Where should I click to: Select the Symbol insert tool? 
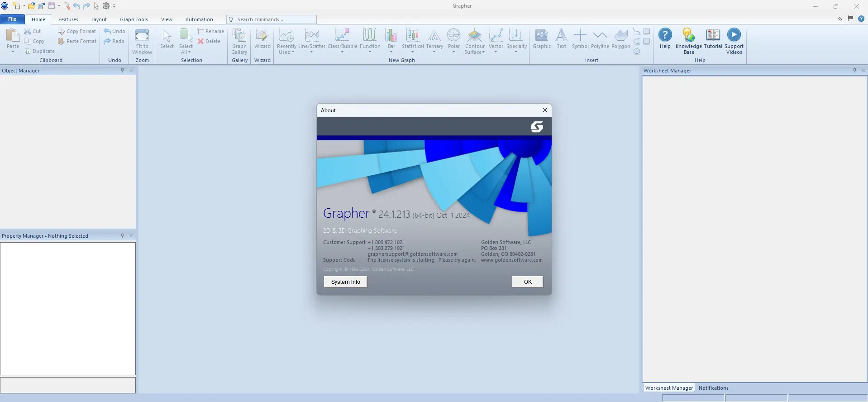click(580, 38)
